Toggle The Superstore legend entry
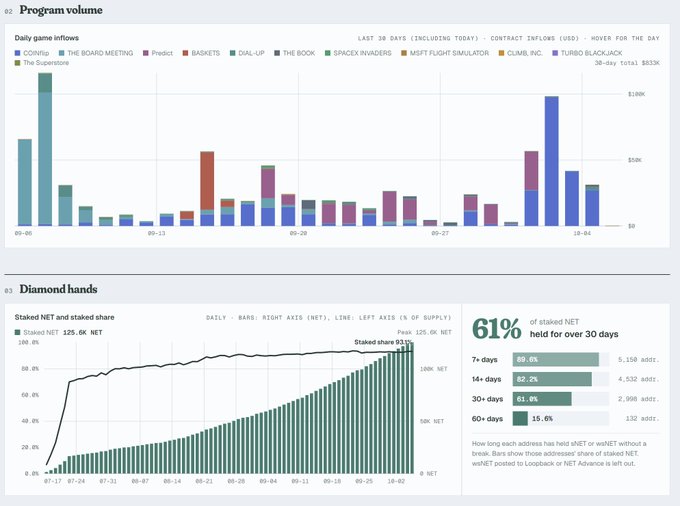This screenshot has width=680, height=506. point(42,63)
